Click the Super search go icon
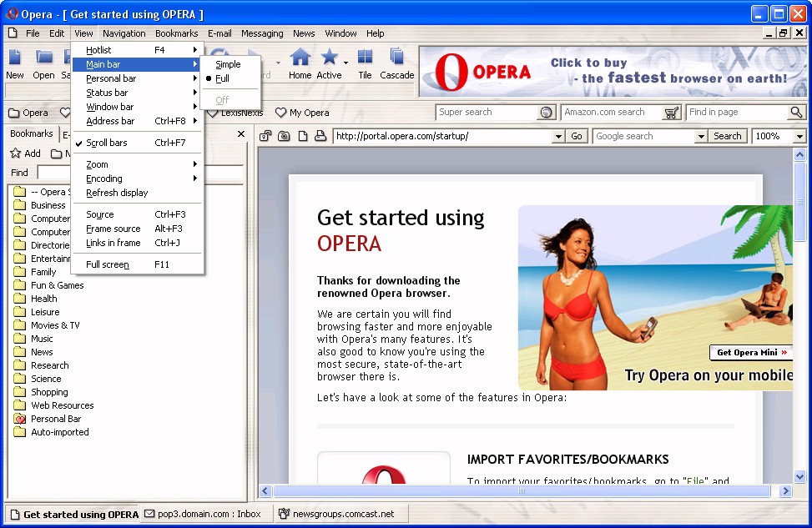Screen dimensions: 812x528 tap(545, 113)
